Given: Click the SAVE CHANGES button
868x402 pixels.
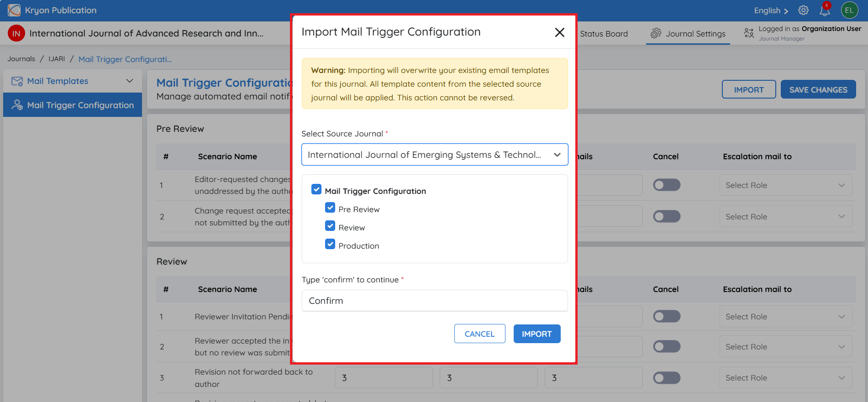Looking at the screenshot, I should point(818,89).
